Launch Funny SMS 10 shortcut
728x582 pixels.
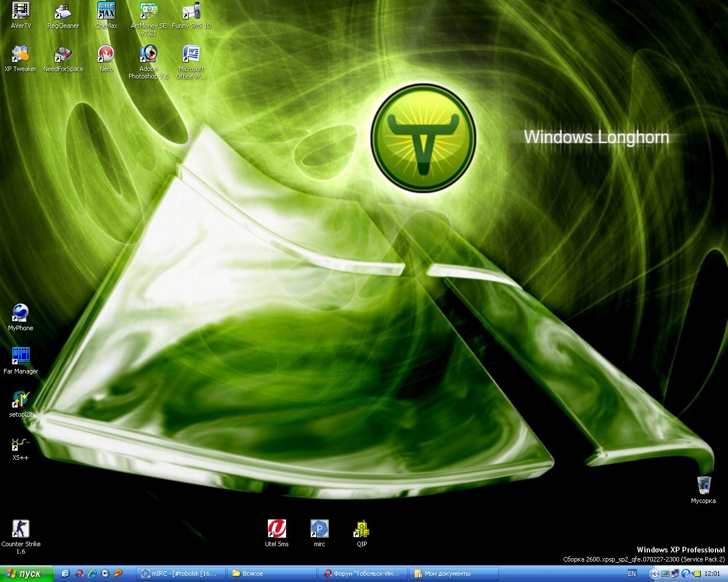(191, 15)
